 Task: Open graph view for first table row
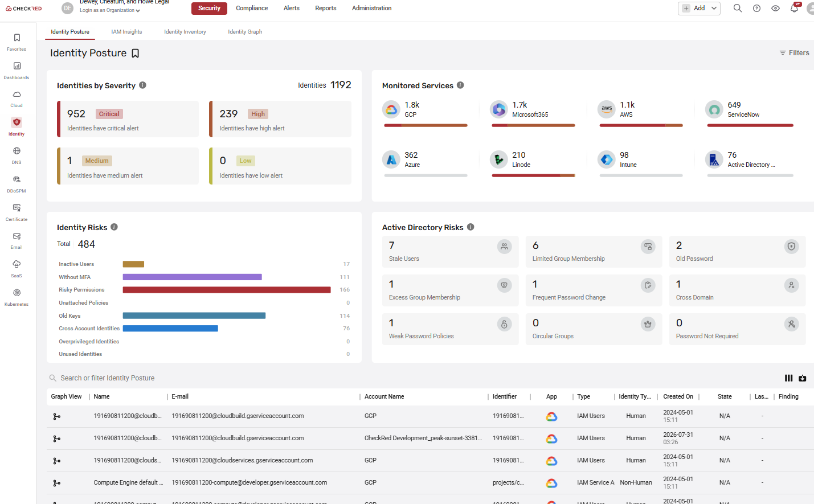pyautogui.click(x=56, y=416)
